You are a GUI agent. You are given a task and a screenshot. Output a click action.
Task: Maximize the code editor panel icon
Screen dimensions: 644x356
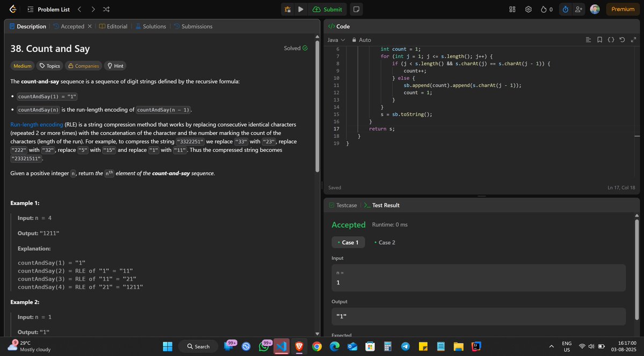click(633, 40)
